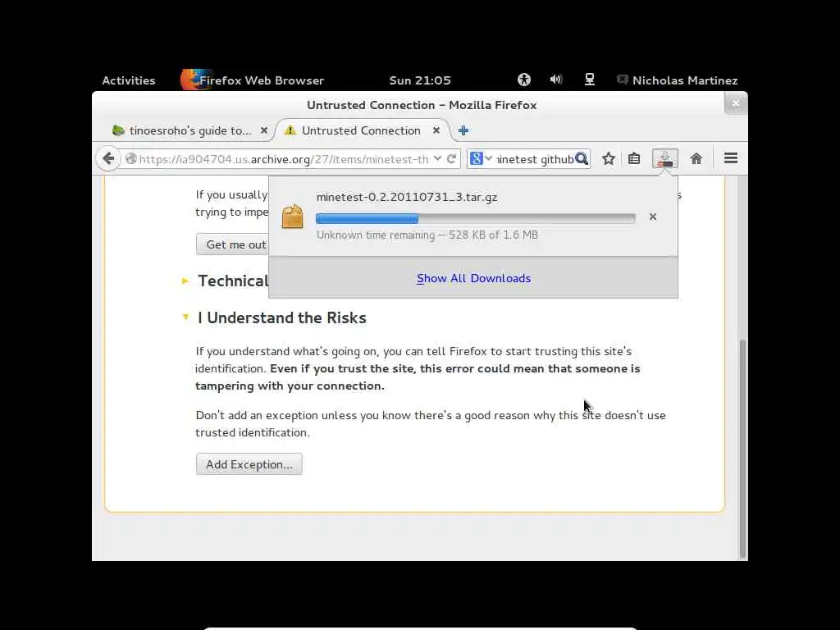The height and width of the screenshot is (630, 840).
Task: Open the Firefox hamburger menu
Action: click(731, 158)
